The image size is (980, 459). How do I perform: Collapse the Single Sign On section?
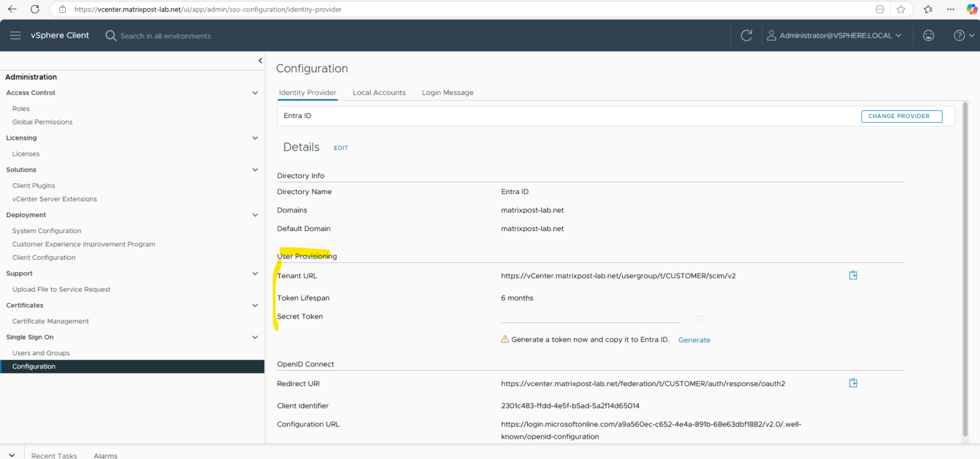click(x=255, y=336)
